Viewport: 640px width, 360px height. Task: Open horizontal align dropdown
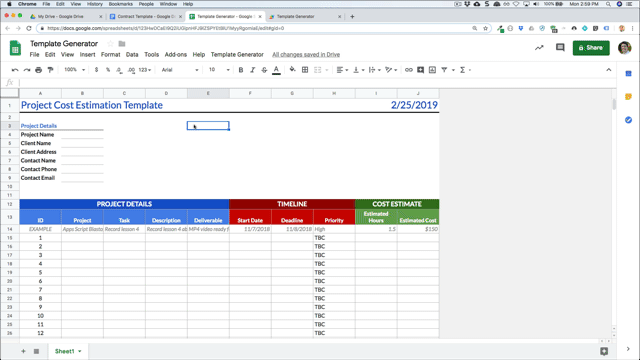(x=342, y=70)
